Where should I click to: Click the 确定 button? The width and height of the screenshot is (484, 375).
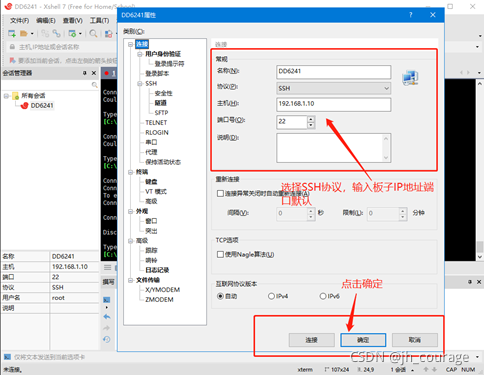363,340
